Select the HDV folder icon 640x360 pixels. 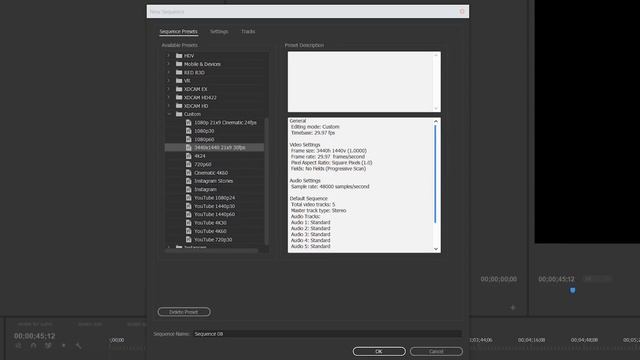(179, 56)
